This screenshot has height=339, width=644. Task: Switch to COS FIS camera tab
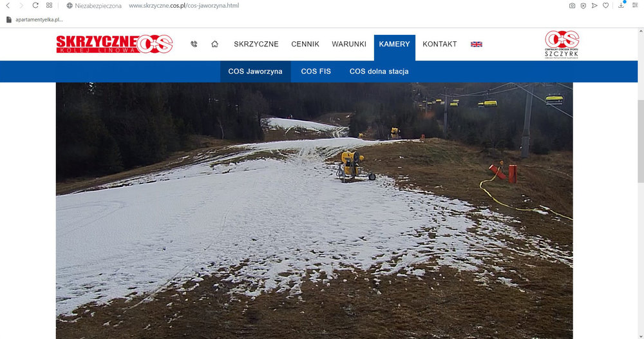tap(316, 72)
